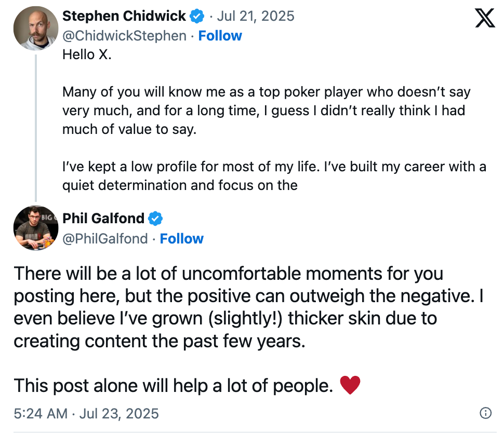Click Stephen Chidwick's blue verified badge
This screenshot has width=504, height=434.
pos(197,16)
